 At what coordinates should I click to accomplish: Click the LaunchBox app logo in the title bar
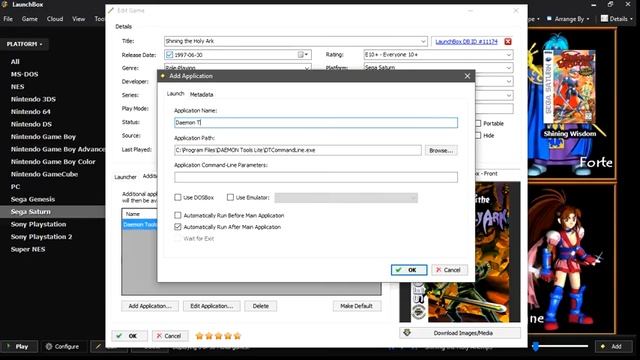[5, 4]
